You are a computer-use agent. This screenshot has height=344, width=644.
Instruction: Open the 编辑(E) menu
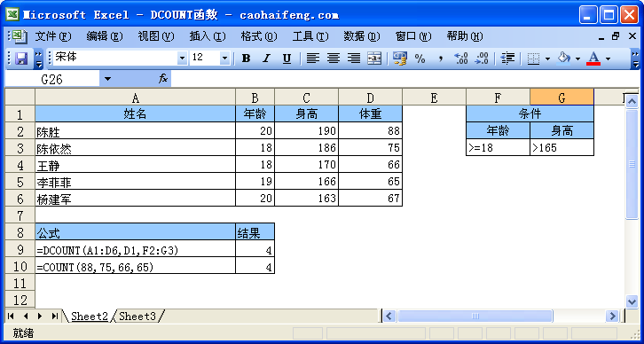pos(105,36)
